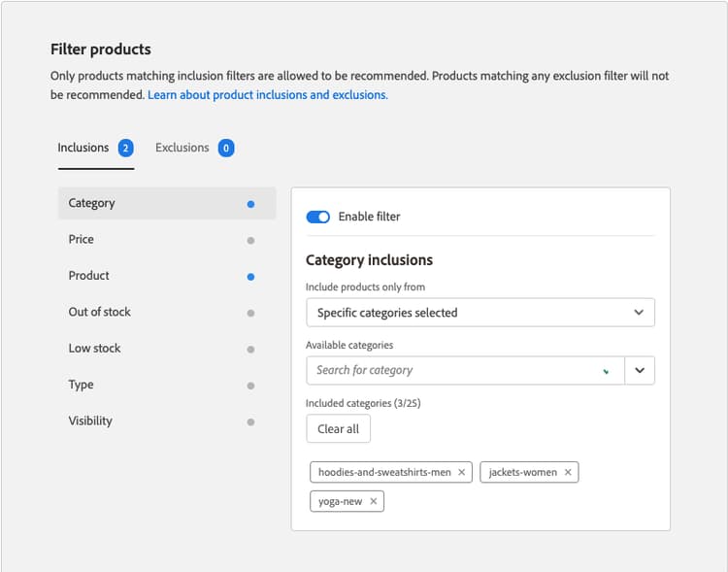This screenshot has height=572, width=728.
Task: Click the Exclusions count badge
Action: (226, 149)
